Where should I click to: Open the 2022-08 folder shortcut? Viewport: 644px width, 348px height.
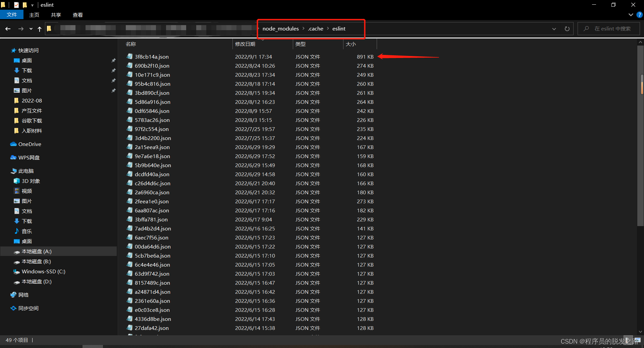(x=32, y=101)
